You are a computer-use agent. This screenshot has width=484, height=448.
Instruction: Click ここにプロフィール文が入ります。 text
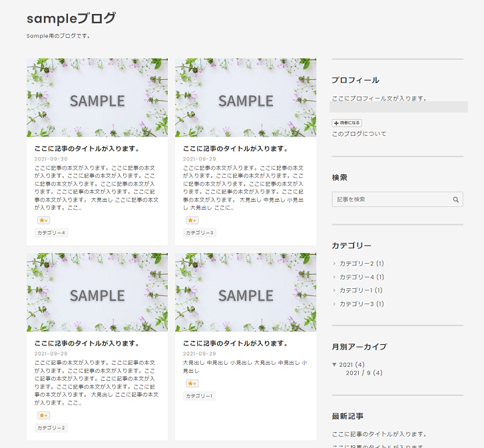(x=379, y=99)
